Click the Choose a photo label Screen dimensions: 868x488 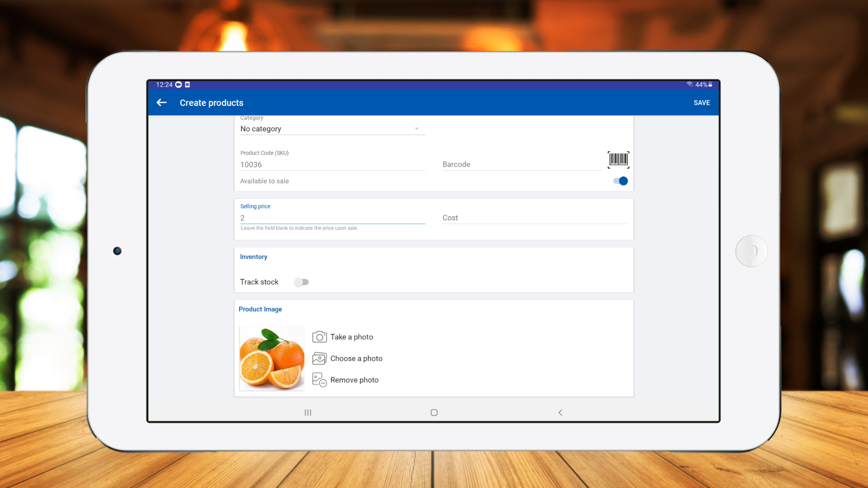click(356, 359)
